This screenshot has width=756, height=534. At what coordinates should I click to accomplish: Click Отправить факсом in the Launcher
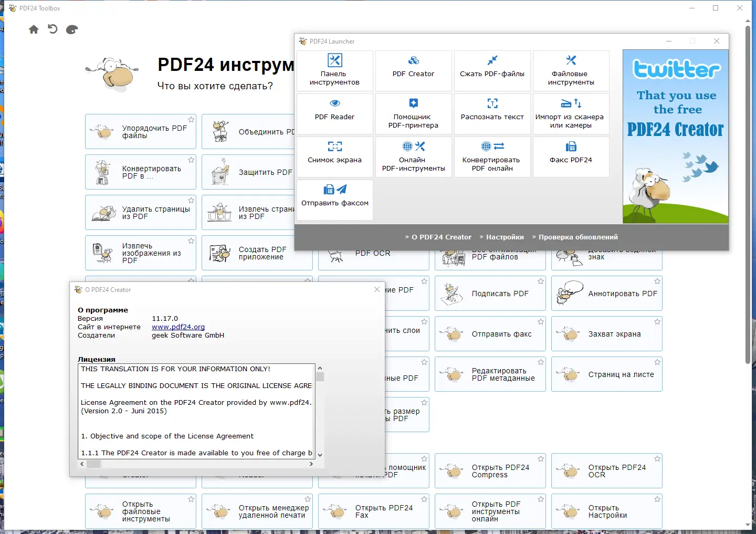pyautogui.click(x=335, y=200)
